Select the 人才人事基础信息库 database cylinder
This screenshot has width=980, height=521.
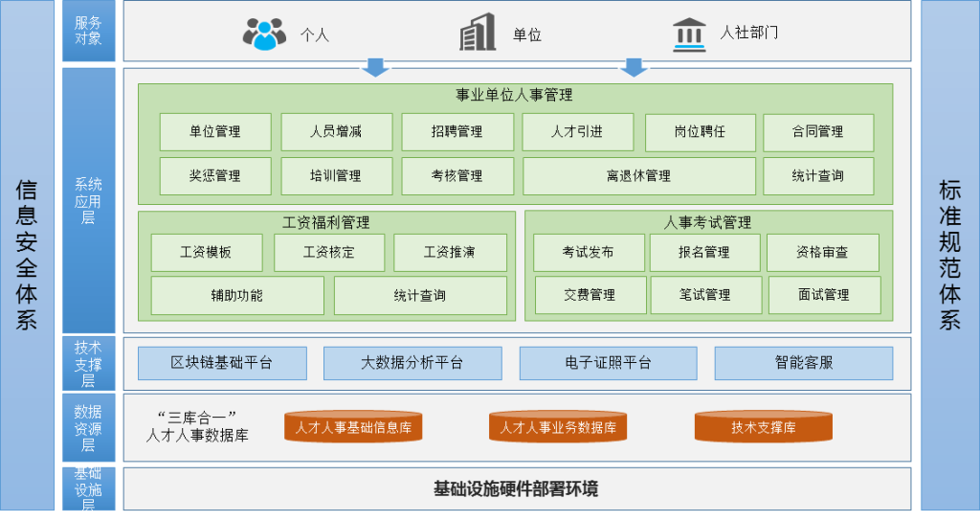point(353,427)
